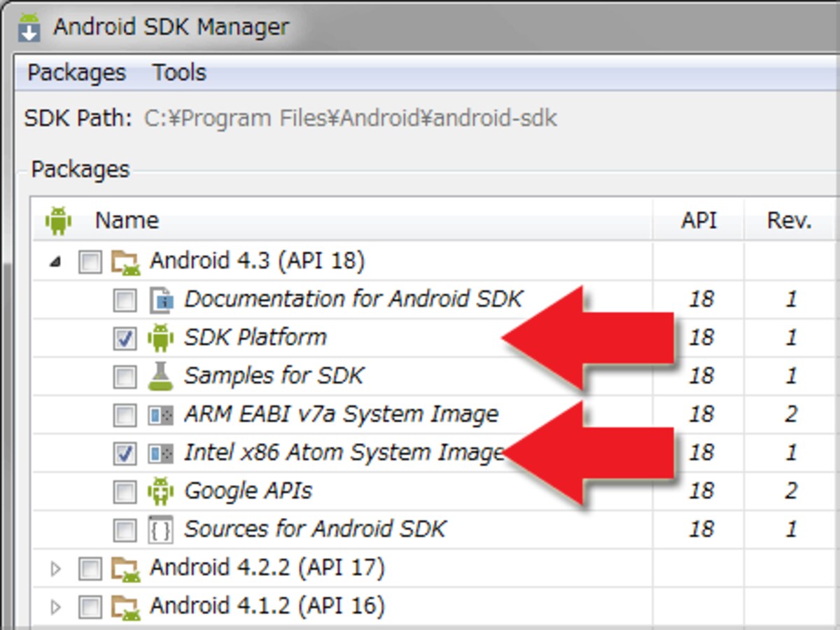This screenshot has width=840, height=630.
Task: Select Intel x86 Atom System Image text
Action: pyautogui.click(x=344, y=453)
